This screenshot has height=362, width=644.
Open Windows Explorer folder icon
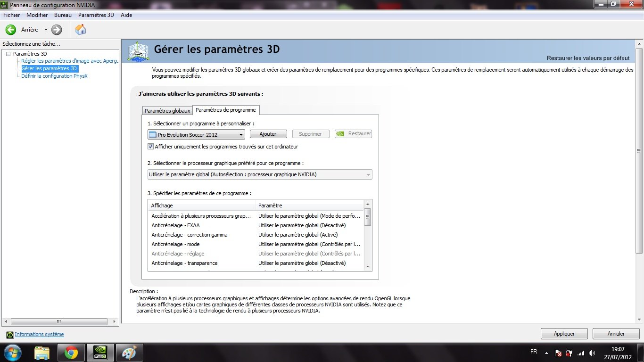point(42,352)
